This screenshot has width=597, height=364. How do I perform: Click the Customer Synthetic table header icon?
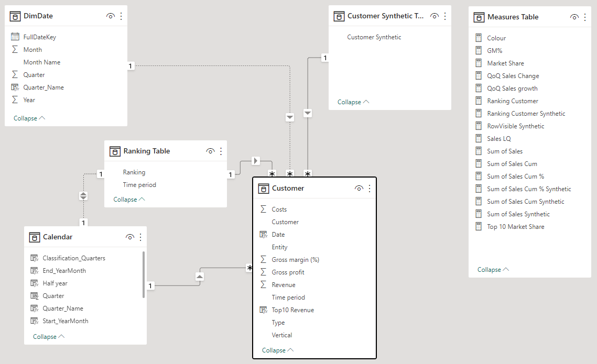click(x=339, y=16)
